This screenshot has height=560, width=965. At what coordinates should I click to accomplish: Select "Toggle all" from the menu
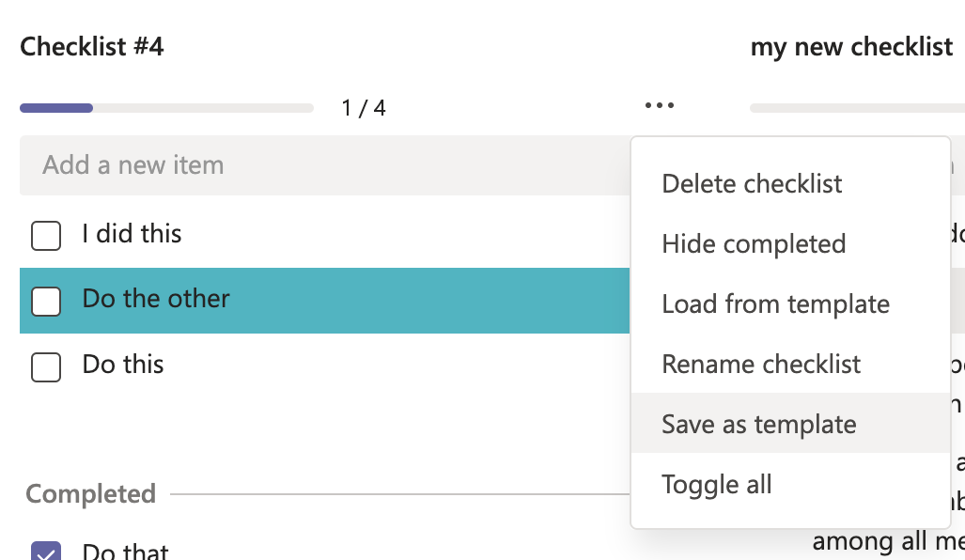(717, 484)
